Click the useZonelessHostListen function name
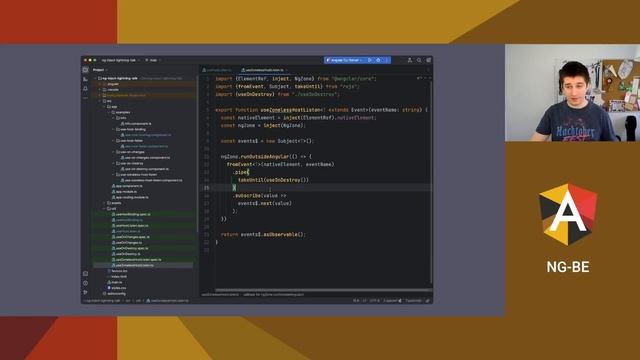The height and width of the screenshot is (360, 640). click(x=290, y=110)
